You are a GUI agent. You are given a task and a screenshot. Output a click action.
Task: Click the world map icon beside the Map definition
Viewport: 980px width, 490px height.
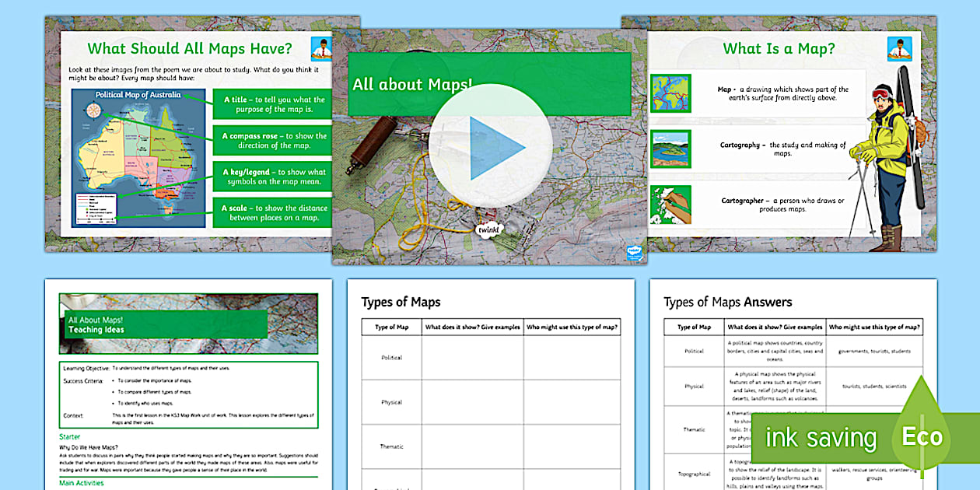[670, 92]
